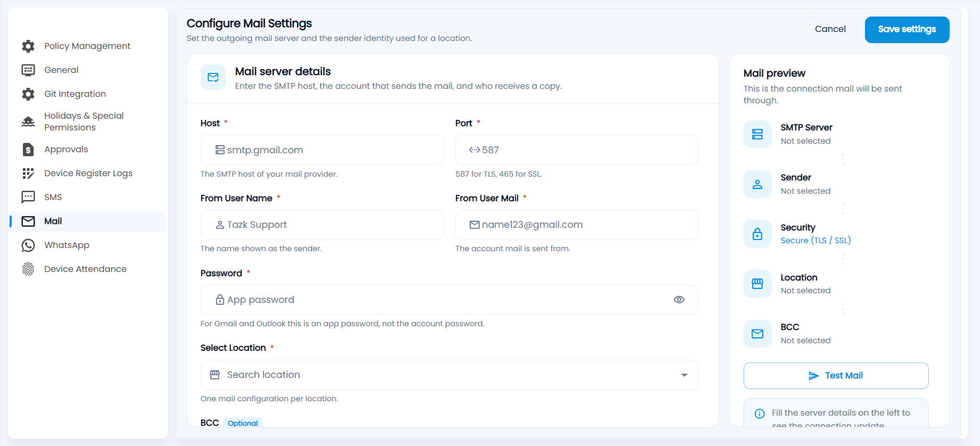This screenshot has height=446, width=980.
Task: Click the Mail envelope icon in sidebar
Action: tap(28, 221)
